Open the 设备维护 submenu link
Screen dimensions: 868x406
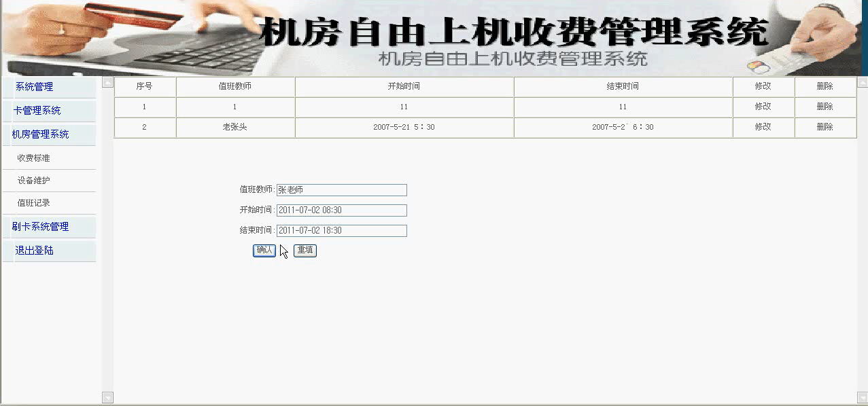(33, 181)
